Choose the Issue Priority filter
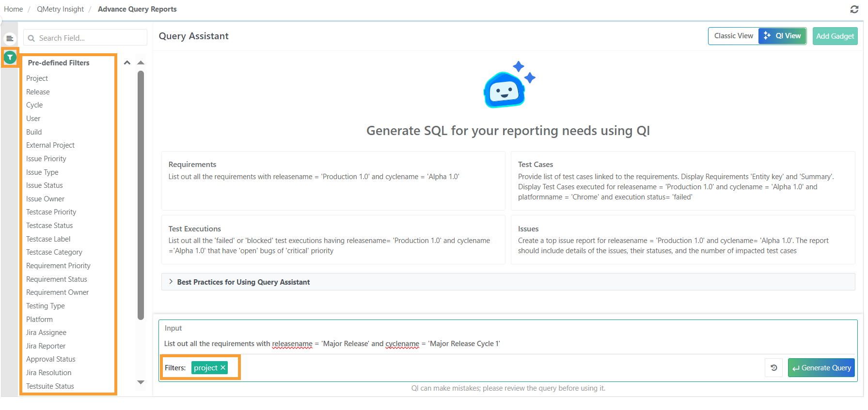This screenshot has height=410, width=868. (46, 159)
